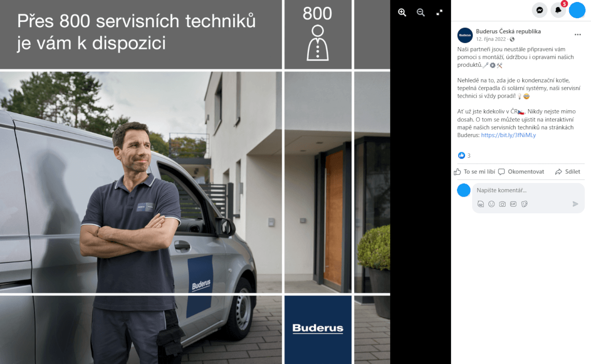Open the avatar sticker comment option
Viewport: 591px width, 364px height.
tap(480, 204)
